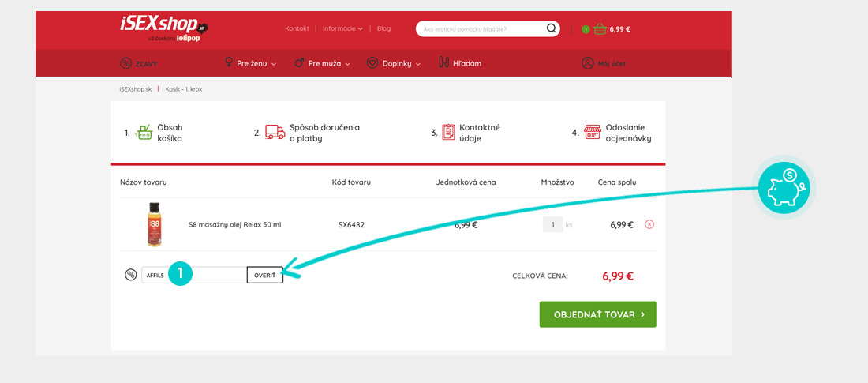This screenshot has height=383, width=868.
Task: Open the Informácie dropdown
Action: [x=342, y=29]
